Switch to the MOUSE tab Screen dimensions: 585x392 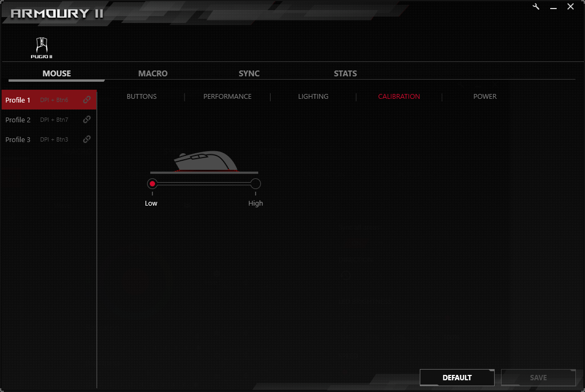[57, 73]
